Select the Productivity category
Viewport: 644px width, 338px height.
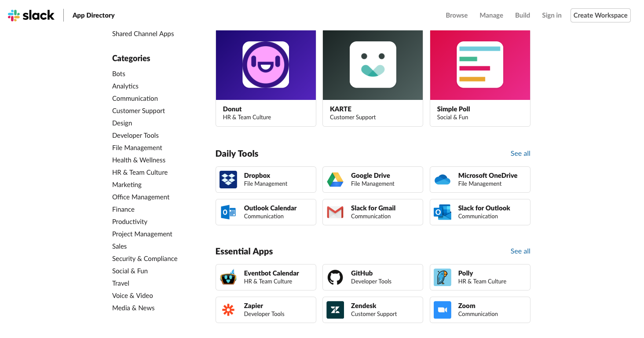(x=130, y=222)
